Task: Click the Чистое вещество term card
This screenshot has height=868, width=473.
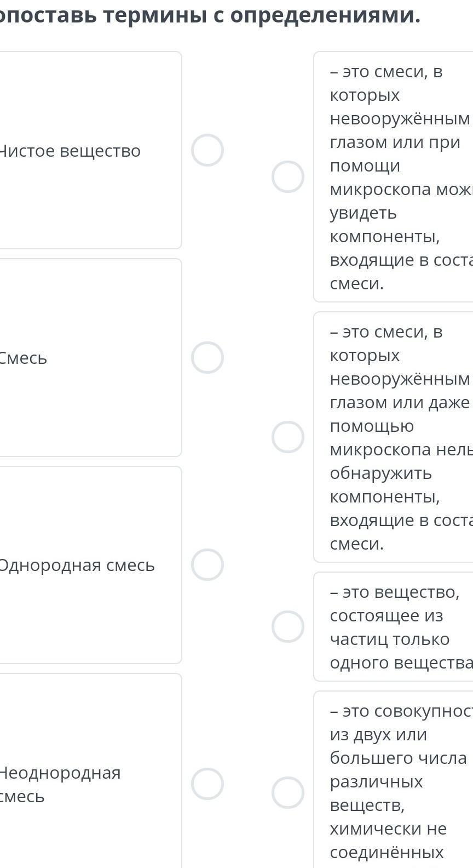Action: [x=88, y=151]
